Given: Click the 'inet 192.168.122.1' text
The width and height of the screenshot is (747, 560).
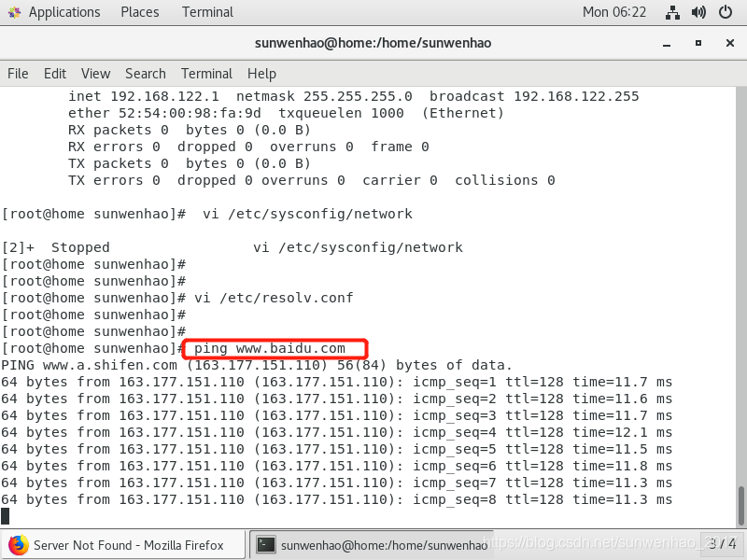Looking at the screenshot, I should (x=144, y=96).
